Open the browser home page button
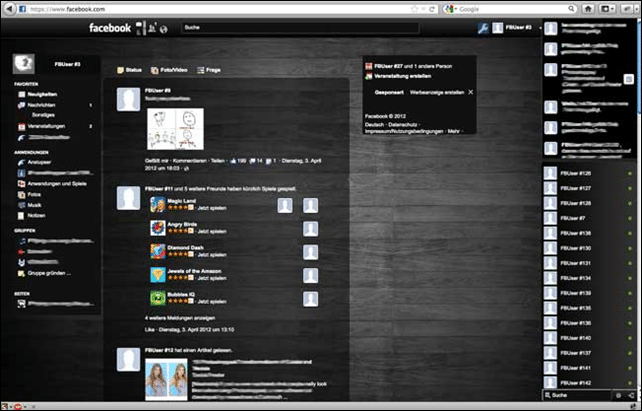The height and width of the screenshot is (411, 642). click(x=588, y=9)
